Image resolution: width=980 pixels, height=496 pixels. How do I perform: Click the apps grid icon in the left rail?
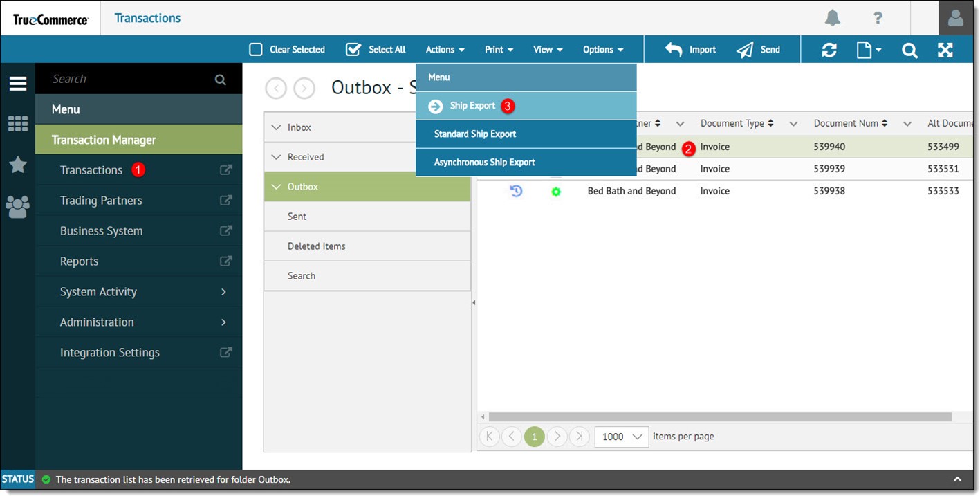17,123
